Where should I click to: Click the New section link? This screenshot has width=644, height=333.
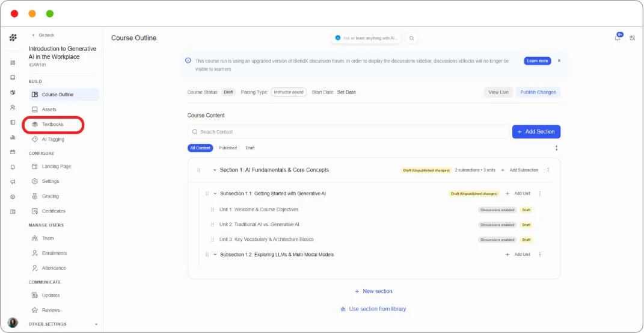point(374,291)
